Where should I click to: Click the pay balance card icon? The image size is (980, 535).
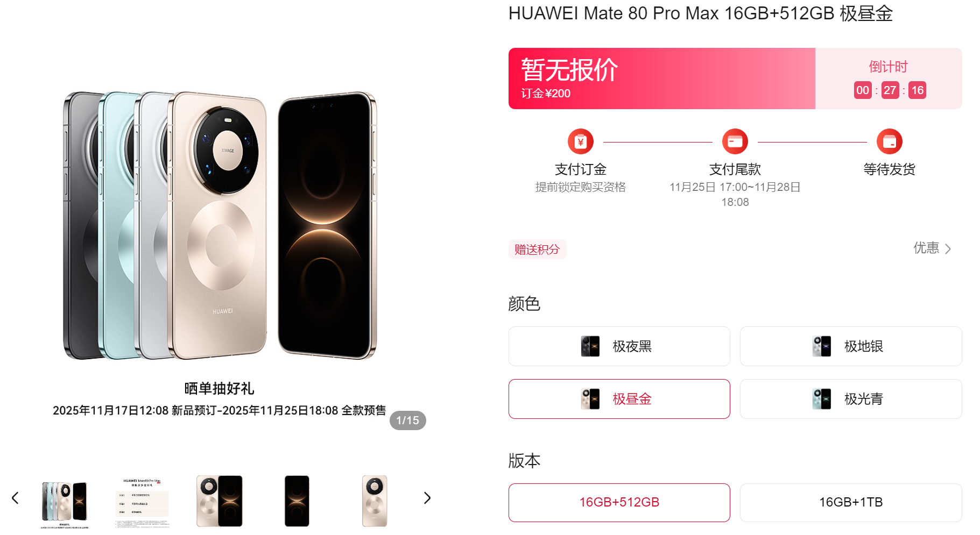pos(735,141)
